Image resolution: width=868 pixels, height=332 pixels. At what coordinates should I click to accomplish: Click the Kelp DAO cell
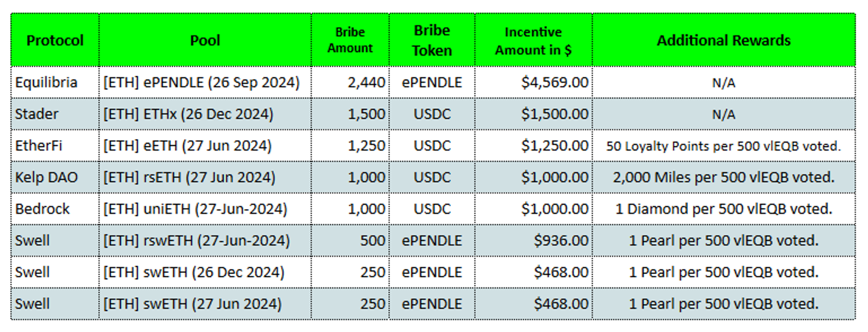pos(46,177)
